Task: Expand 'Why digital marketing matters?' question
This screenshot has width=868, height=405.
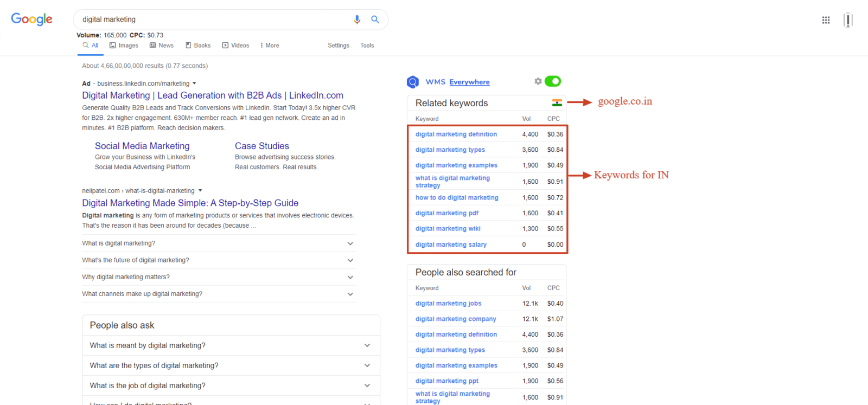Action: (350, 277)
